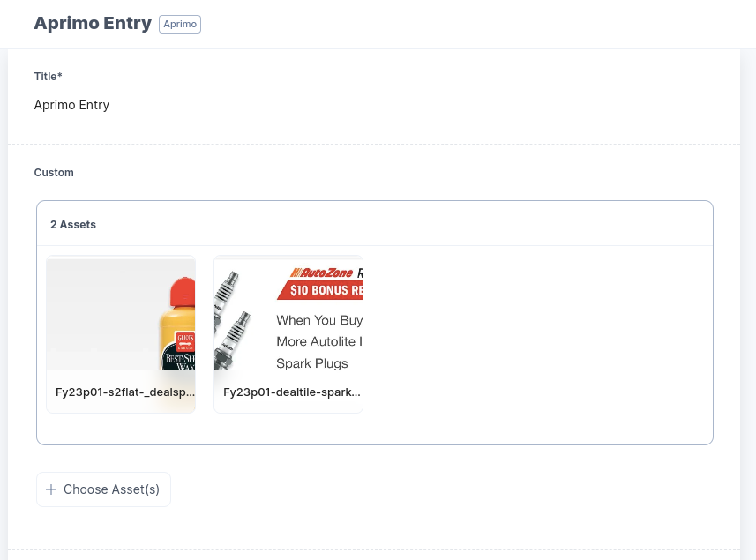756x560 pixels.
Task: Click the Aprimo Entry page heading
Action: pos(93,23)
